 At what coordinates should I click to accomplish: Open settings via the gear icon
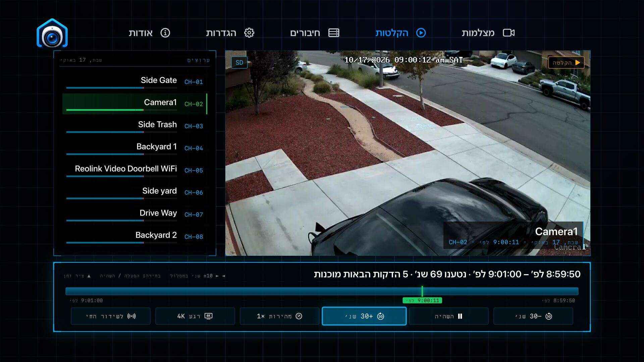click(249, 33)
